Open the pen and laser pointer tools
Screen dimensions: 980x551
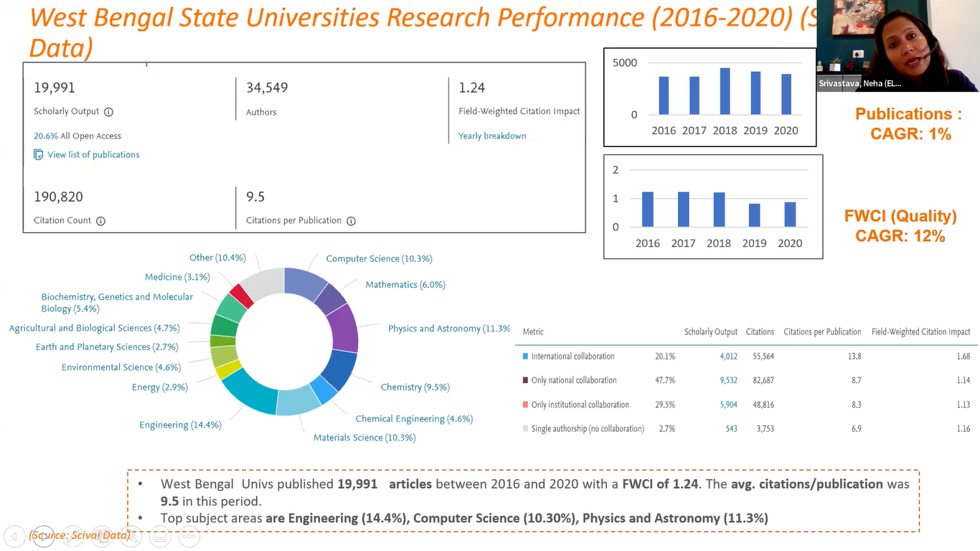72,536
